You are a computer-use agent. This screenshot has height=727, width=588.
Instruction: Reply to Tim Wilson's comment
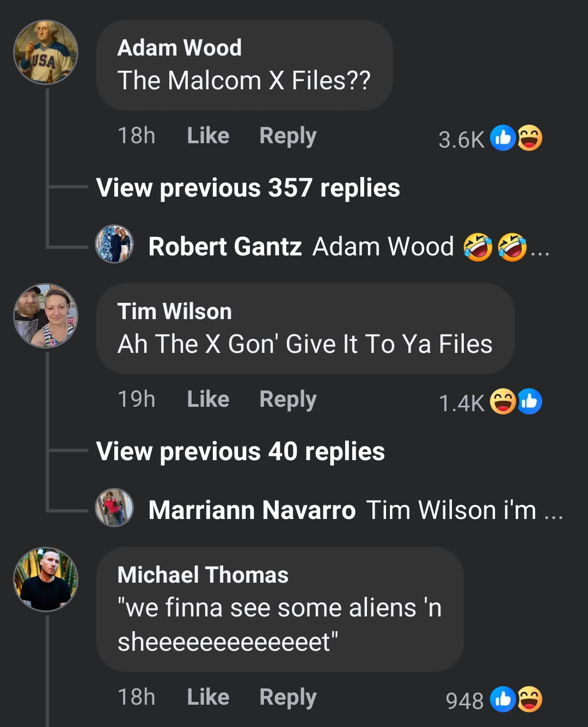(x=288, y=400)
